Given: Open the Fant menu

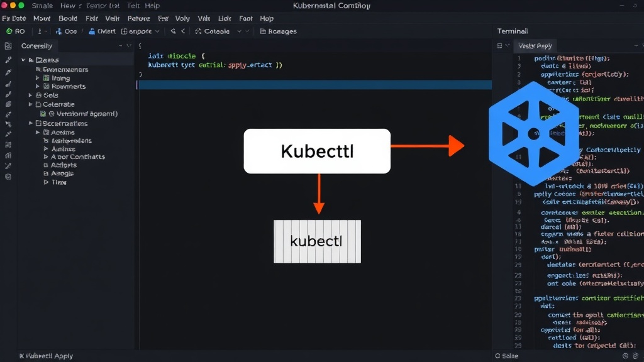Looking at the screenshot, I should 246,18.
